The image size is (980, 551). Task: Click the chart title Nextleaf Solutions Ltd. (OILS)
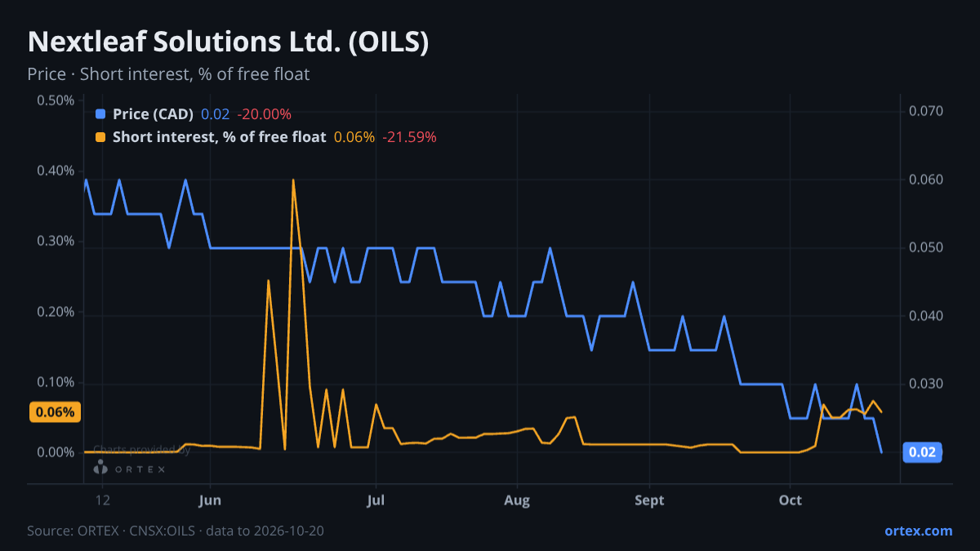(228, 42)
